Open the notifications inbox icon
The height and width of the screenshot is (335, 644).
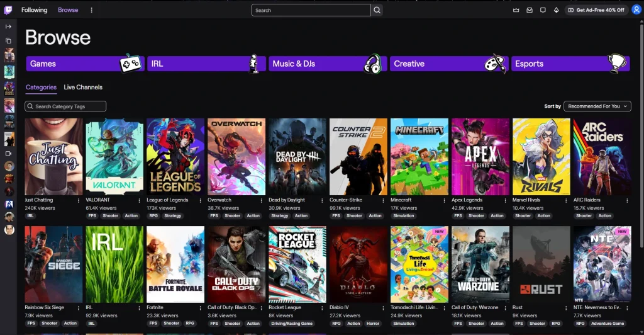coord(530,10)
